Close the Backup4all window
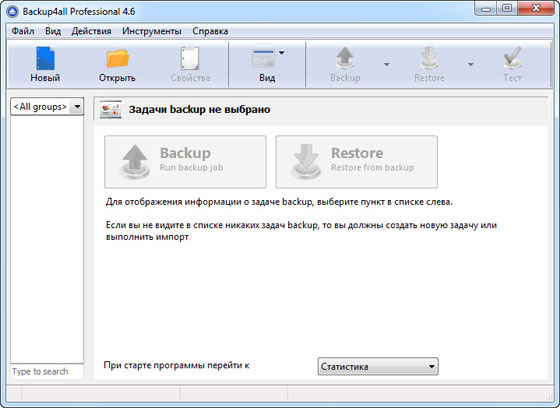The image size is (560, 408). coord(536,9)
